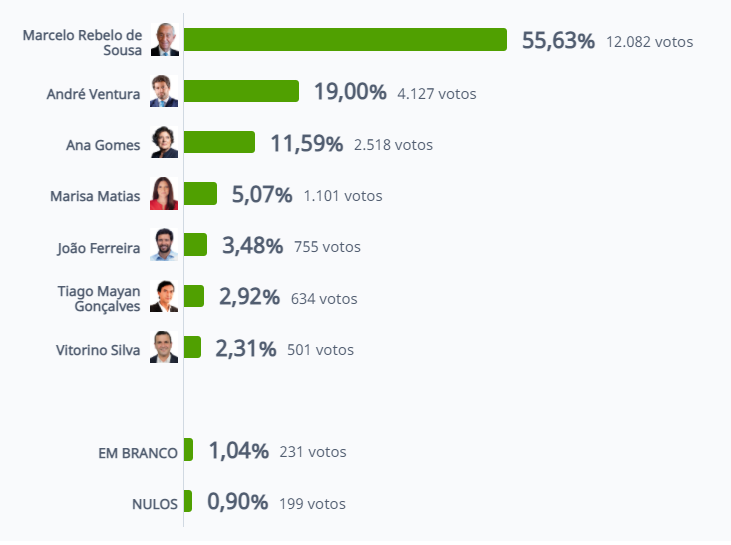Click the NULOS label

[x=155, y=504]
